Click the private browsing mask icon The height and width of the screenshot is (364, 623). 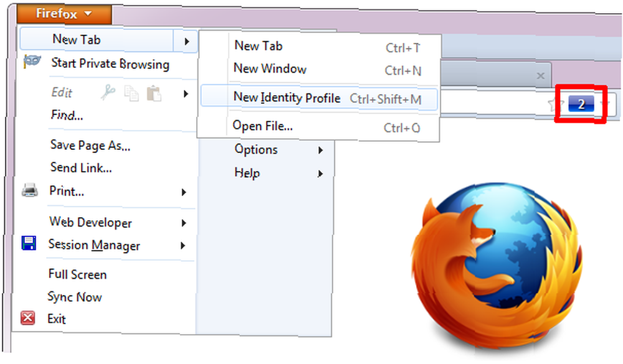tap(32, 61)
